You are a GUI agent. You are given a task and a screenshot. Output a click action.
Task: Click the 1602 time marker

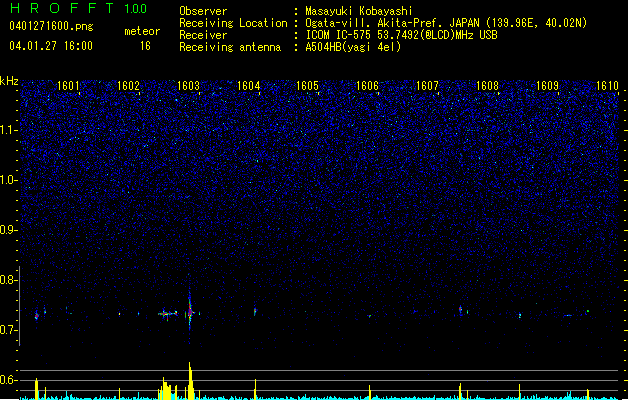128,86
